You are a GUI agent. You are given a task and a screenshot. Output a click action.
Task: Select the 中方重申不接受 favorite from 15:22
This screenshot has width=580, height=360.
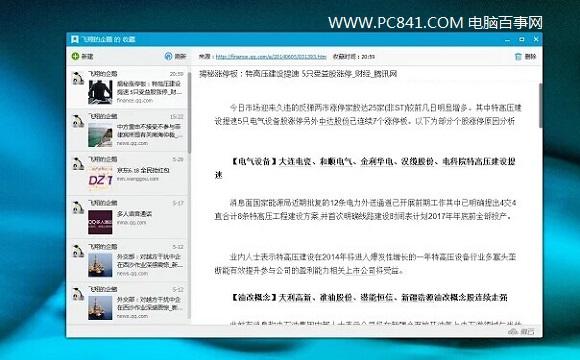pyautogui.click(x=127, y=130)
